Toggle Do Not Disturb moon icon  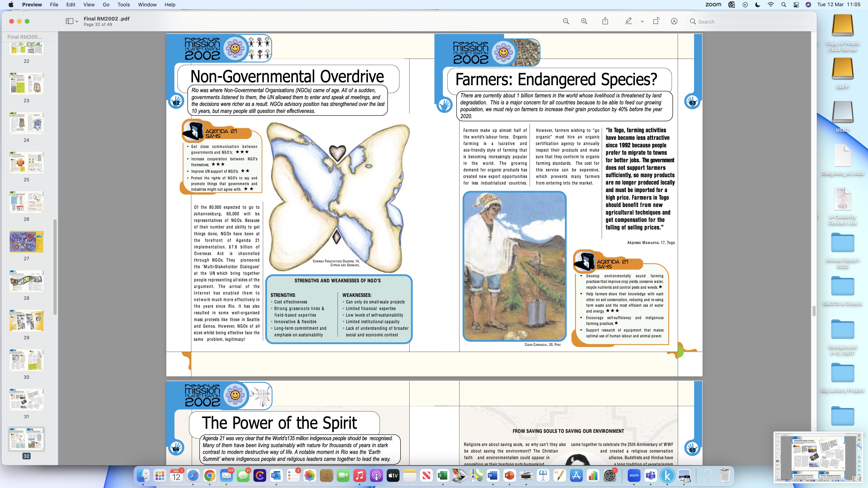coord(758,5)
